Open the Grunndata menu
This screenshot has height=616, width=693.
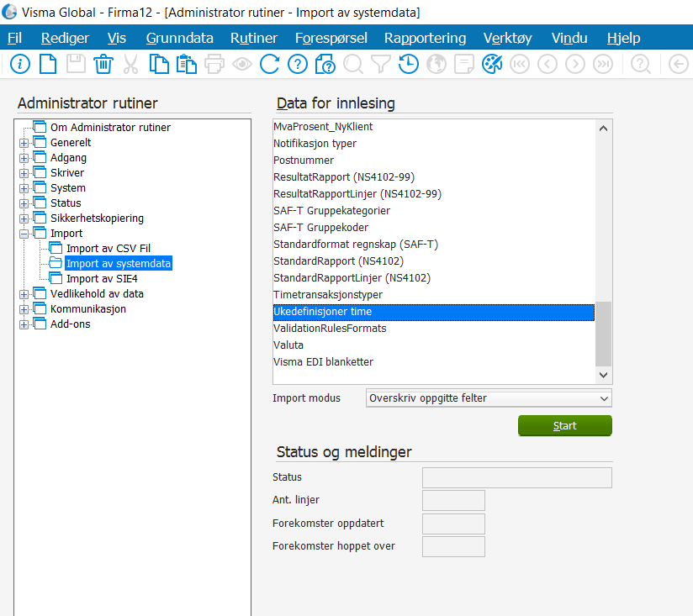click(x=179, y=38)
